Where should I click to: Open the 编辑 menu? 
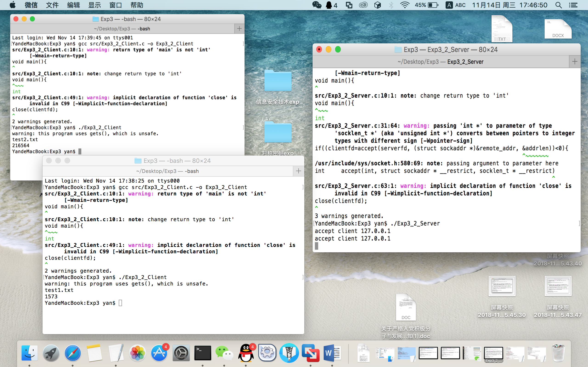(x=73, y=5)
